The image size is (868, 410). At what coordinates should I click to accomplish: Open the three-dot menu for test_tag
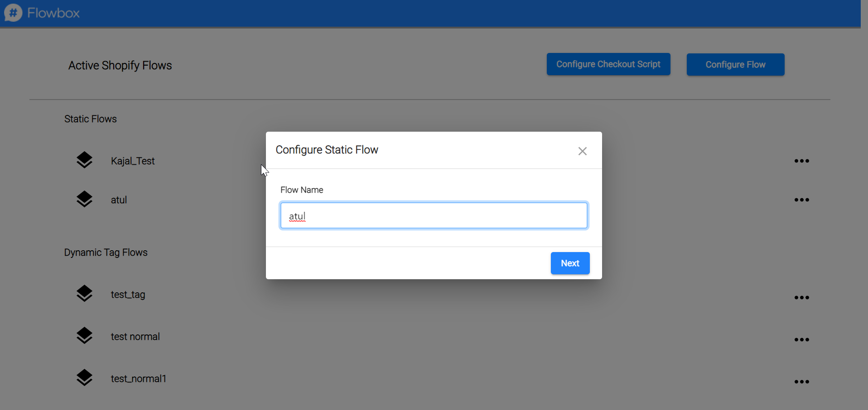tap(801, 298)
